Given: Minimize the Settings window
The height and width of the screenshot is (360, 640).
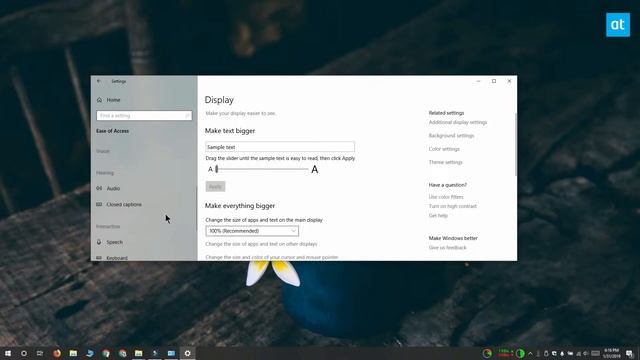Looking at the screenshot, I should pos(478,81).
